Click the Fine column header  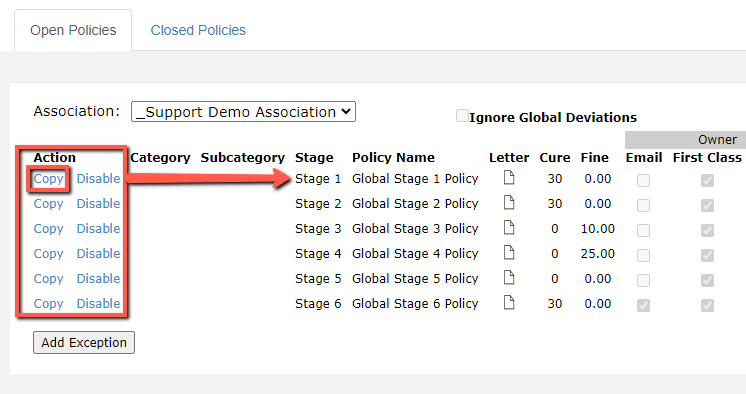click(x=595, y=158)
